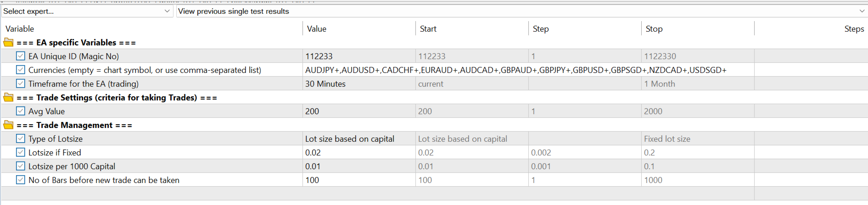Click folder icon beside Trade Settings group
The height and width of the screenshot is (205, 868).
tap(8, 98)
